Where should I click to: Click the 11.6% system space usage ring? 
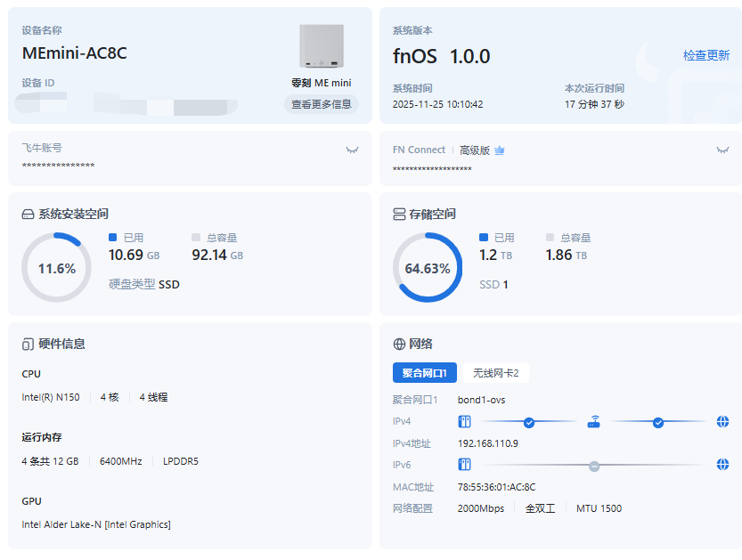pos(56,268)
